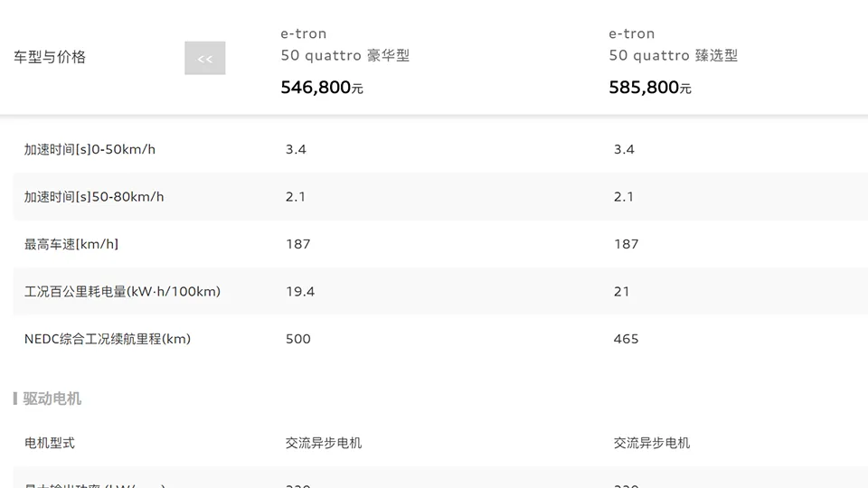Click the 工况百公里耗电量 row label
The width and height of the screenshot is (868, 488).
coord(122,292)
